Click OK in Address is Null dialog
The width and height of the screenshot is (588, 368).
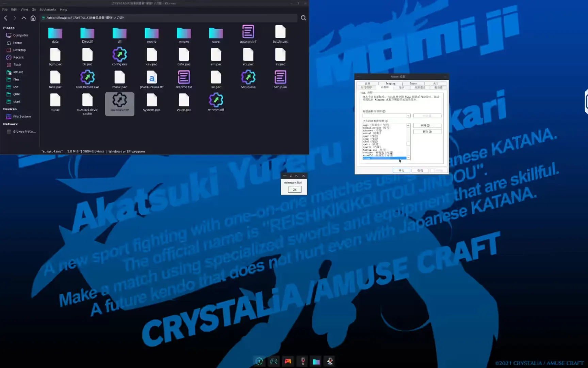pos(295,190)
